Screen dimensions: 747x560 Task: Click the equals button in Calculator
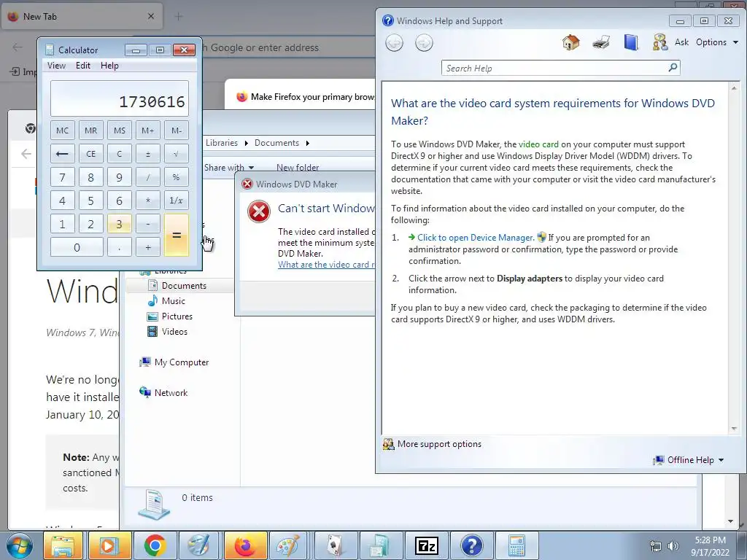tap(177, 236)
